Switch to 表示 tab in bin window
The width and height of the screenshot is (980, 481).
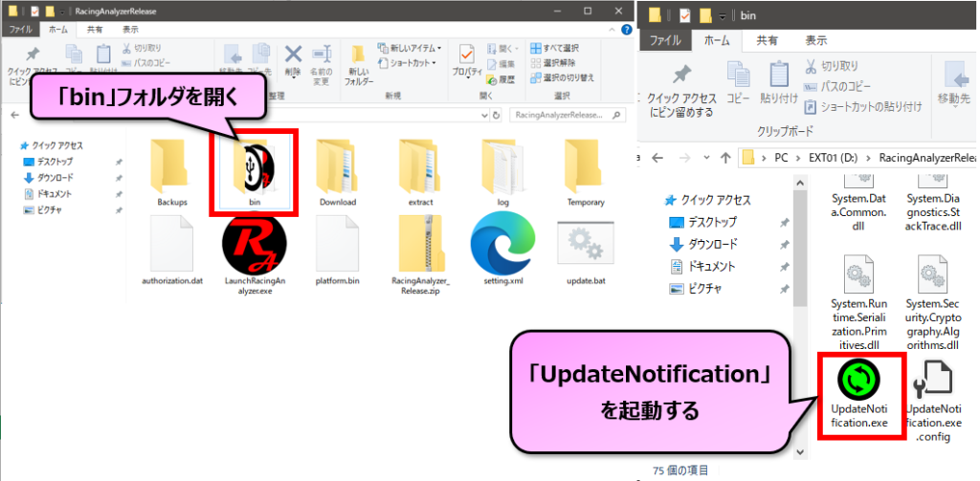tap(816, 40)
